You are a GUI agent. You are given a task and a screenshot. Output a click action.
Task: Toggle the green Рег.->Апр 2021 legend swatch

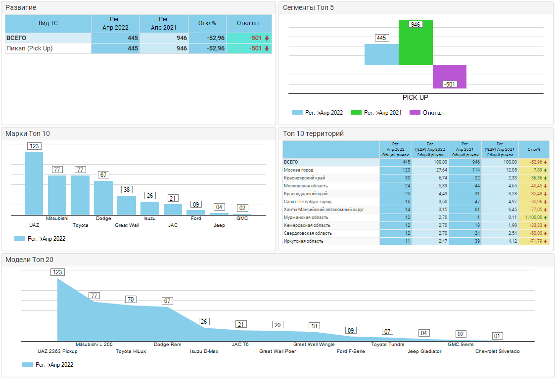tap(356, 113)
